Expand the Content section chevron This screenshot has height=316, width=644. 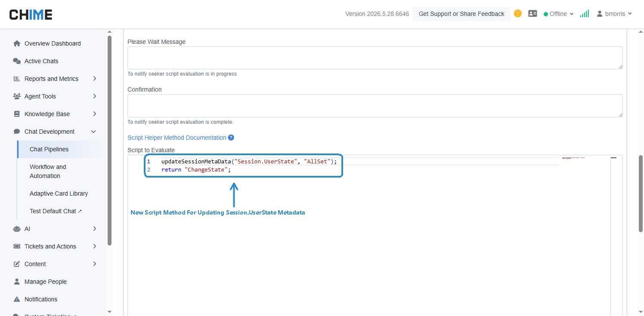(x=95, y=264)
